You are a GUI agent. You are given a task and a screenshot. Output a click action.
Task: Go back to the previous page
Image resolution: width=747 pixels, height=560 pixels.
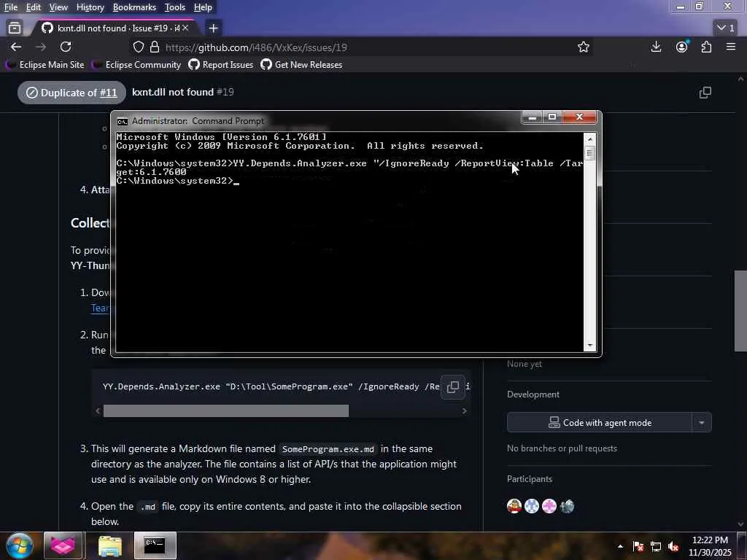(x=16, y=47)
